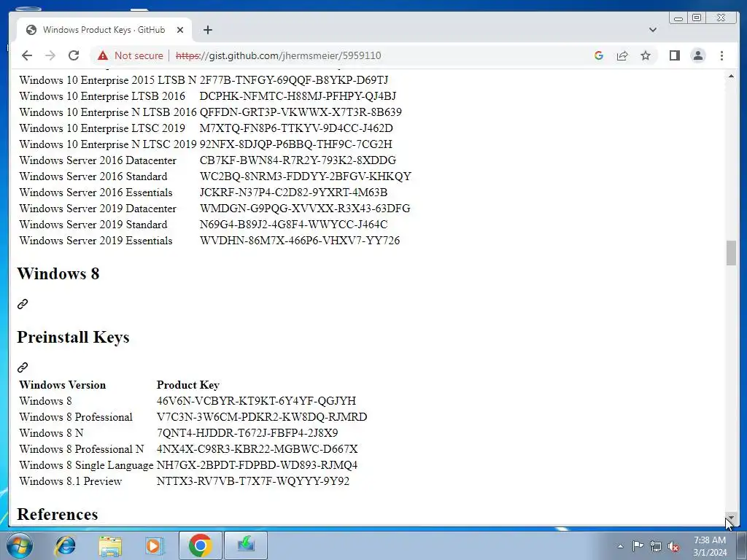Image resolution: width=747 pixels, height=560 pixels.
Task: Click key M7XTQ-FN8P6-TTKYV-9D4CC-J462D
Action: (296, 128)
